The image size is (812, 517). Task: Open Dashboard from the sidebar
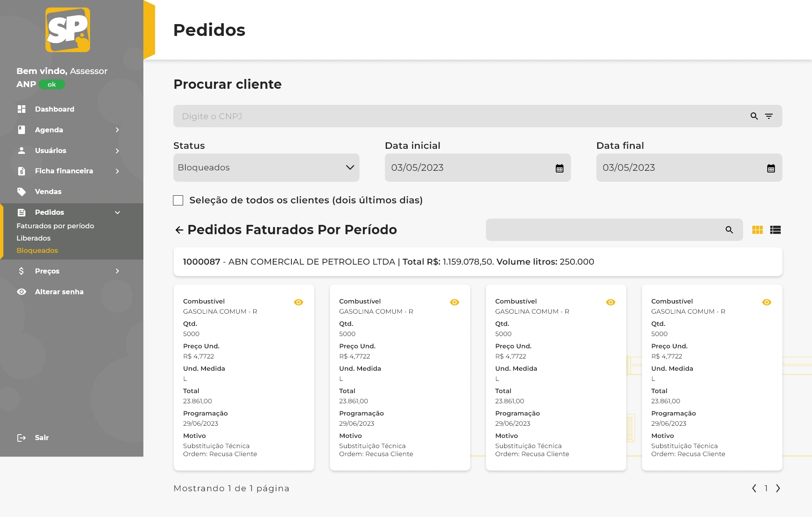[x=54, y=109]
